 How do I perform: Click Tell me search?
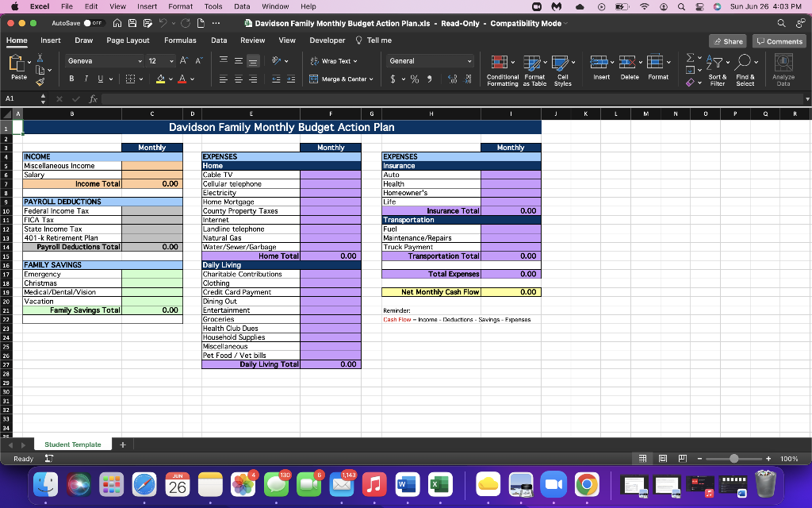pyautogui.click(x=373, y=40)
